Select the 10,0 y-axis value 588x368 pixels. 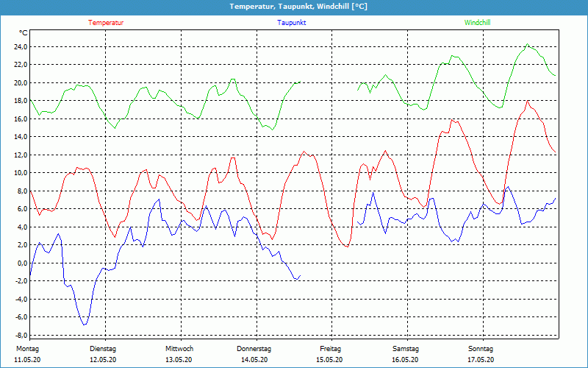tap(21, 173)
